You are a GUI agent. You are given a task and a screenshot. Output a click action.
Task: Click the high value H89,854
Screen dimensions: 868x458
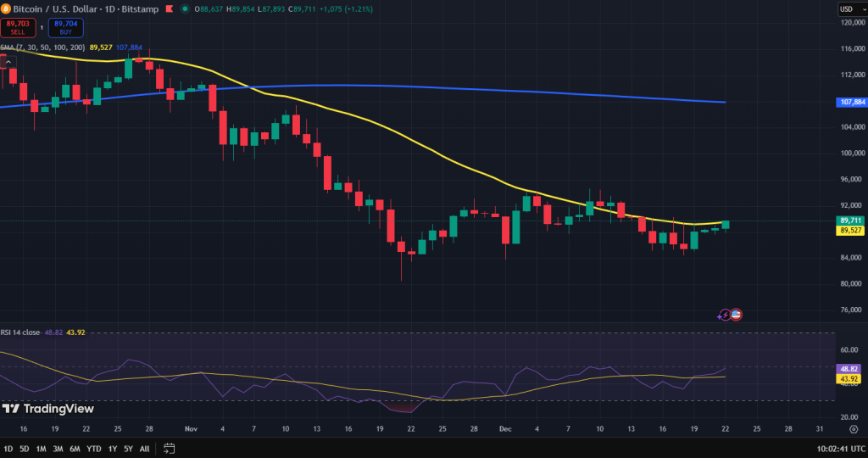coord(240,8)
